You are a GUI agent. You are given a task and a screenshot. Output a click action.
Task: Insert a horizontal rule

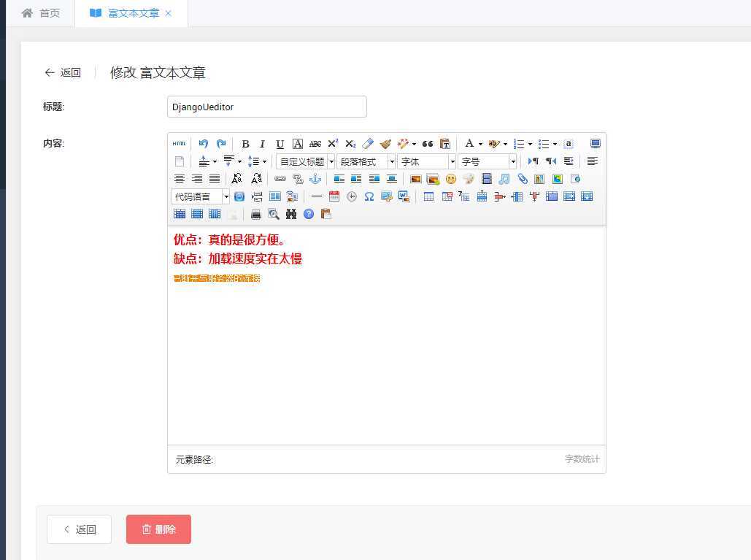point(316,196)
